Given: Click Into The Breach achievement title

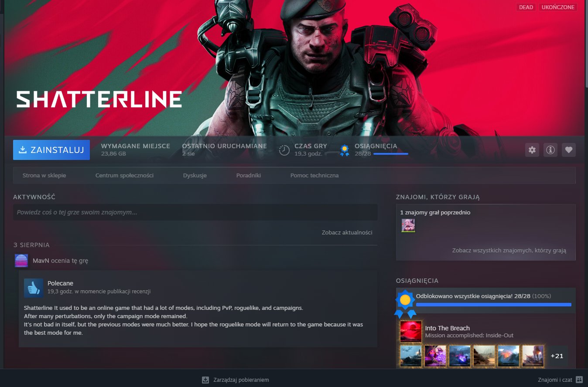Looking at the screenshot, I should [x=448, y=328].
